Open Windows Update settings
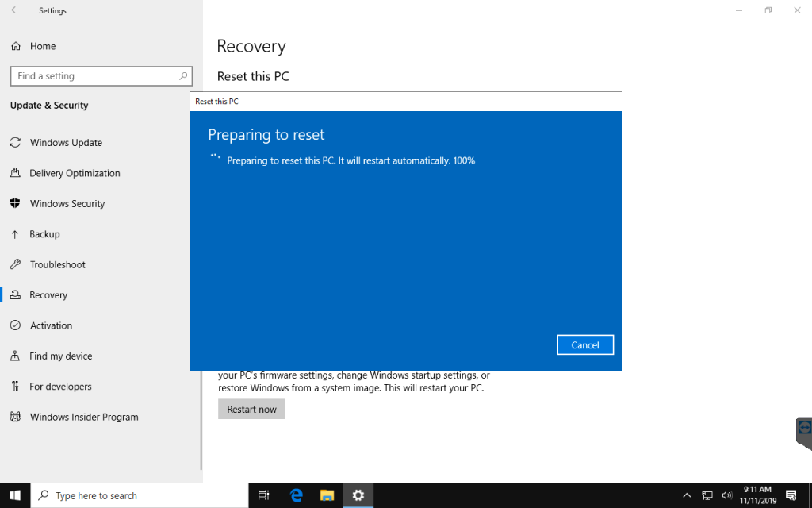The width and height of the screenshot is (812, 508). pos(66,143)
